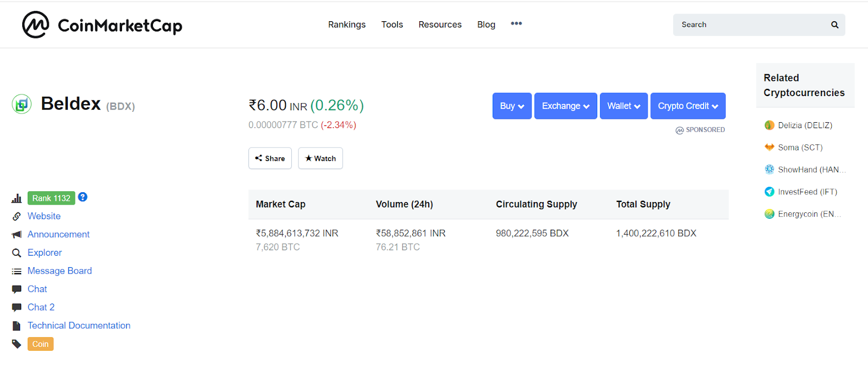The width and height of the screenshot is (868, 373).
Task: Click the ShowHand coin icon
Action: tap(769, 169)
